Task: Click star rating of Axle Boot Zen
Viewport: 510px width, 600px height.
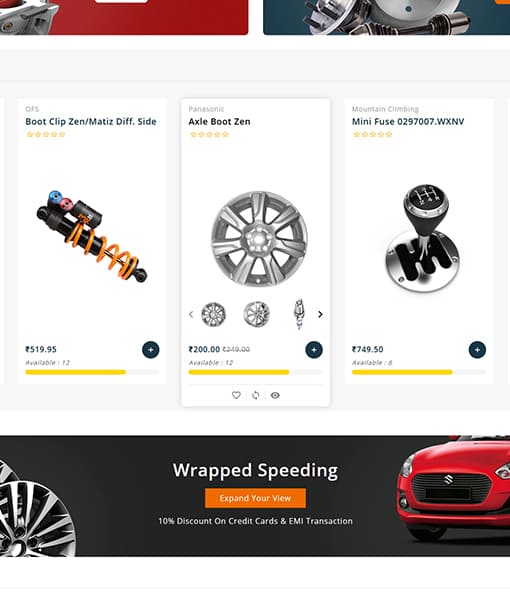Action: click(209, 134)
